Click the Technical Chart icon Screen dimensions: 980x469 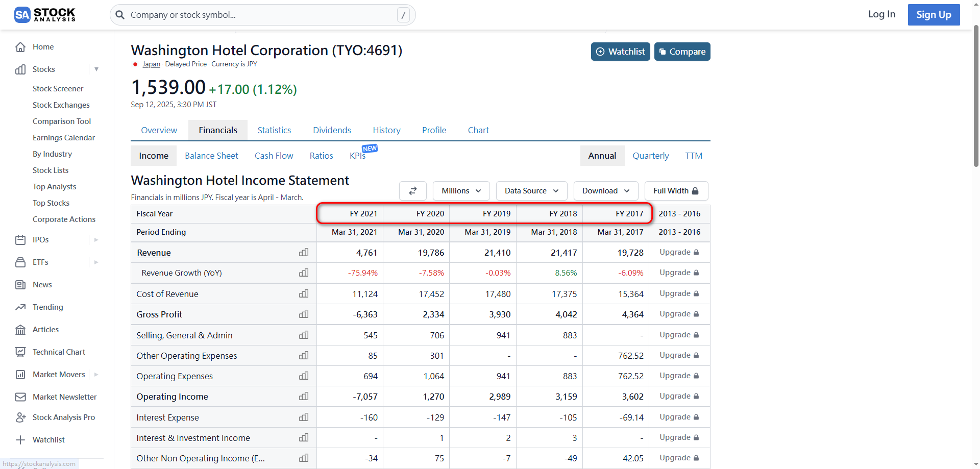(x=20, y=352)
